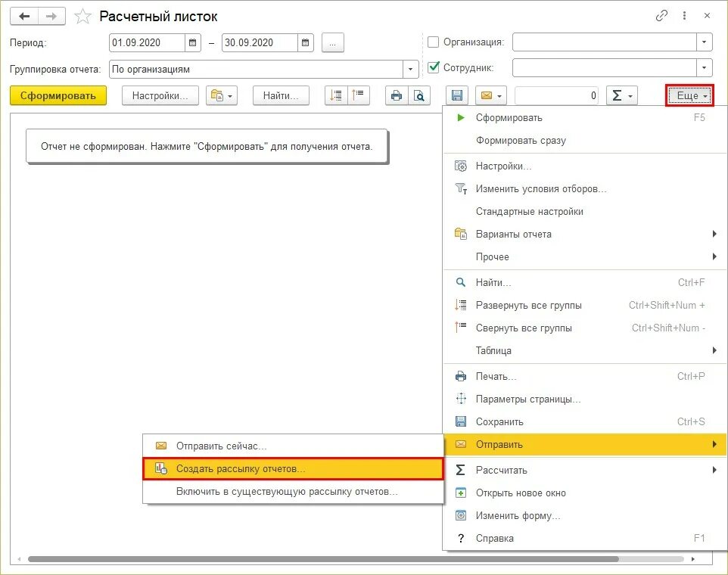Click the yellow Сформировать button

tap(58, 95)
